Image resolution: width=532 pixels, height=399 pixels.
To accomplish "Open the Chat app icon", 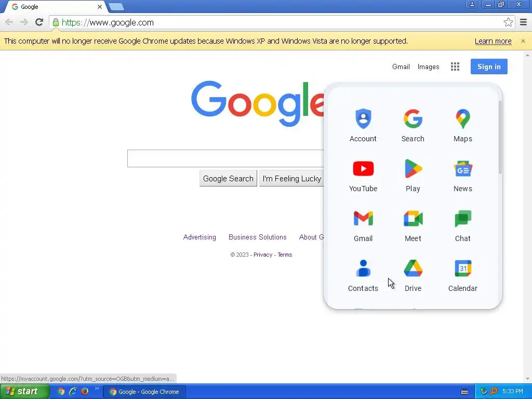I will click(x=463, y=225).
